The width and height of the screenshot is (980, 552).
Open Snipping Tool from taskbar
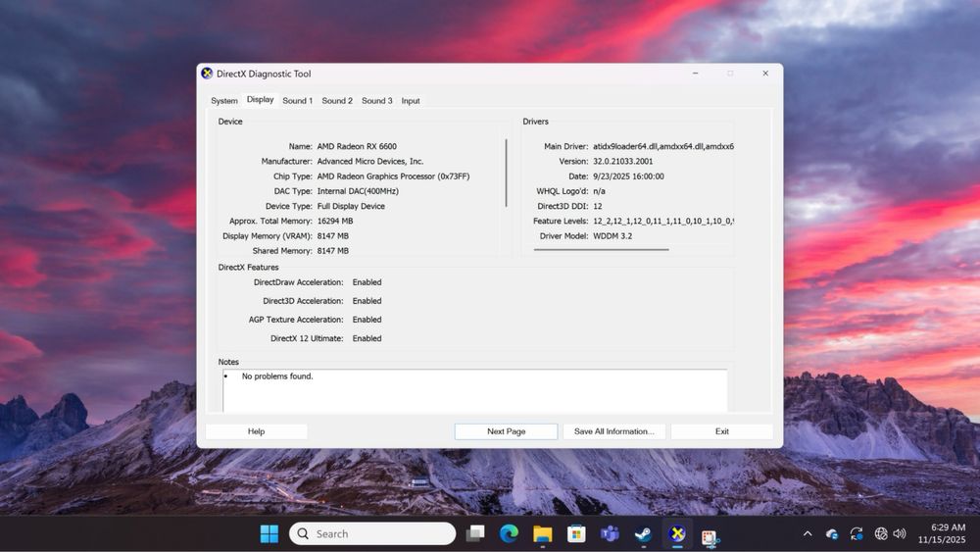pos(710,535)
